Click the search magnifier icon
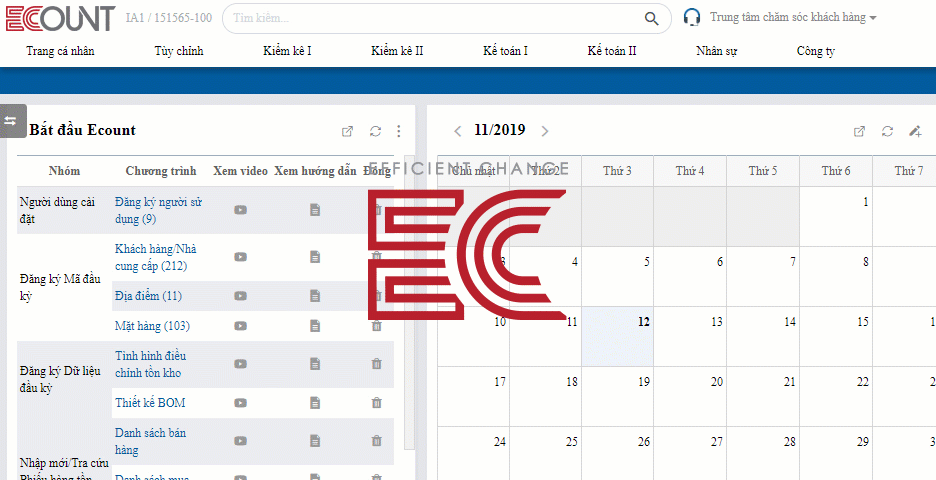The image size is (936, 480). (x=652, y=18)
